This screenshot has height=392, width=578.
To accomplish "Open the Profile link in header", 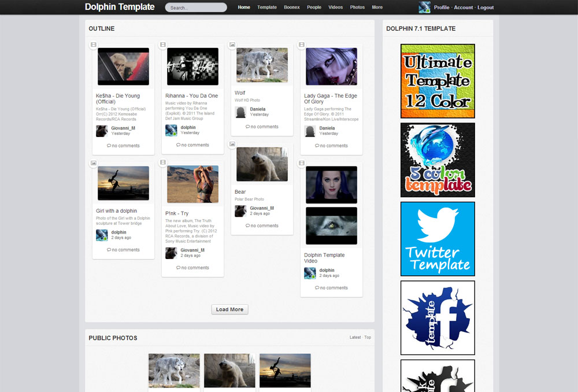I will tap(442, 8).
